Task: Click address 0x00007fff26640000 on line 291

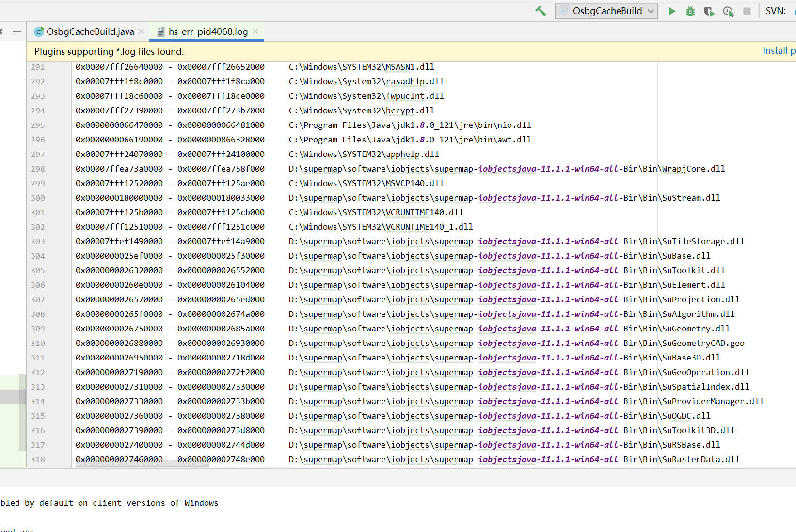Action: 119,67
